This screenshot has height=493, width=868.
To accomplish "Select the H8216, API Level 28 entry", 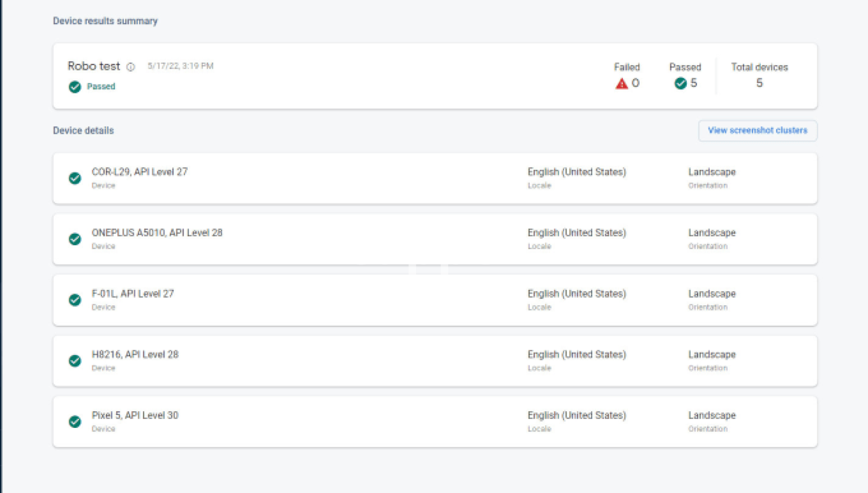I will coord(135,354).
